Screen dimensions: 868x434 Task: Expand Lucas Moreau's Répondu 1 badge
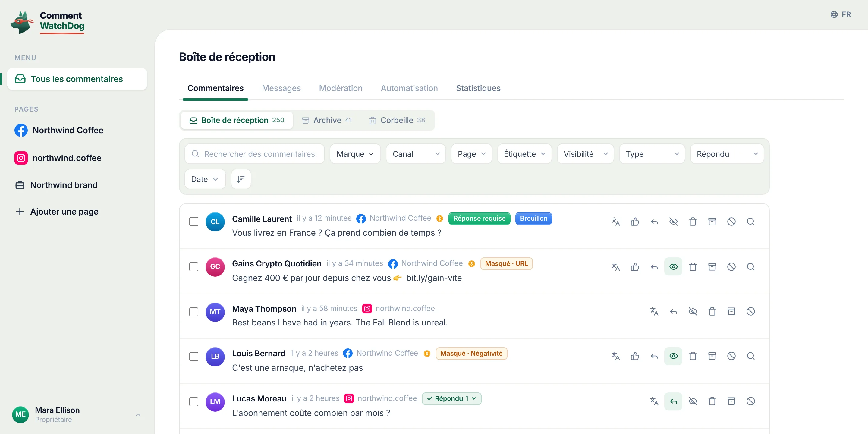click(x=451, y=398)
